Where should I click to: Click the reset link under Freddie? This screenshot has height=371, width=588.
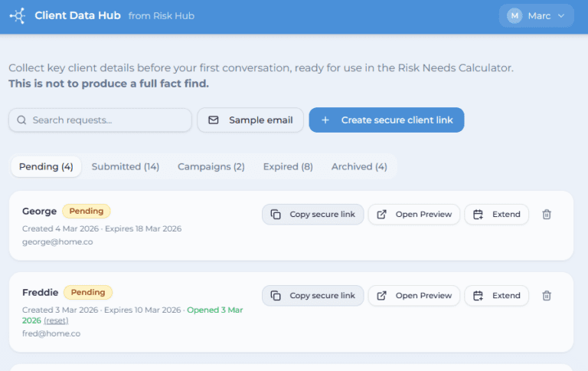click(56, 320)
